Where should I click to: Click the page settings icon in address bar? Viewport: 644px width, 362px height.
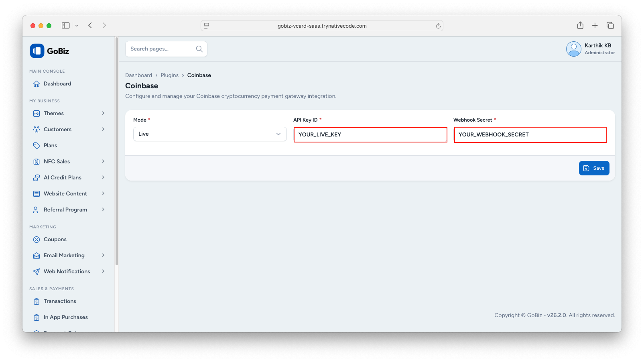(207, 26)
